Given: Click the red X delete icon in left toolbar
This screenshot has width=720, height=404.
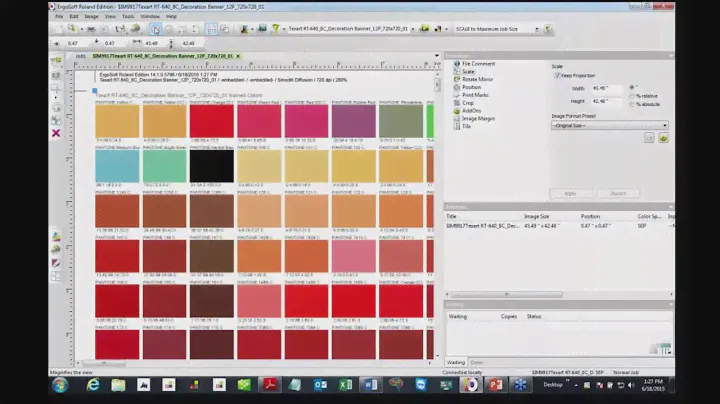Looking at the screenshot, I should [x=56, y=133].
